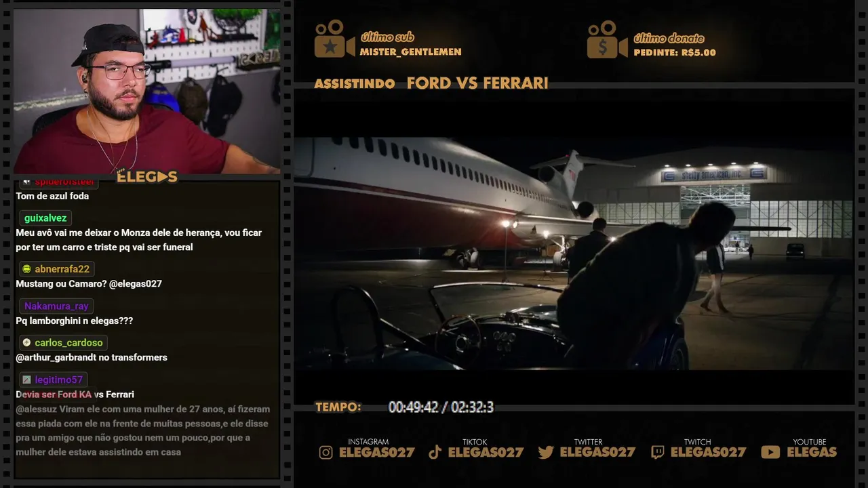Click the Instagram logo icon

(x=326, y=453)
